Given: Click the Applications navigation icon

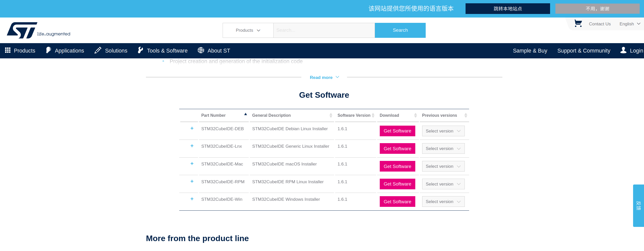Looking at the screenshot, I should [x=48, y=50].
